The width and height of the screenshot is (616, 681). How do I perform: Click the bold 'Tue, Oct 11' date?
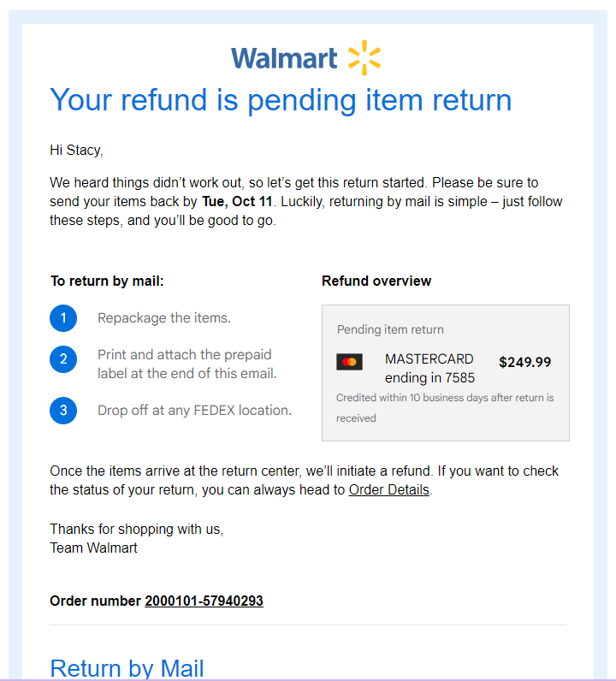[x=237, y=202]
